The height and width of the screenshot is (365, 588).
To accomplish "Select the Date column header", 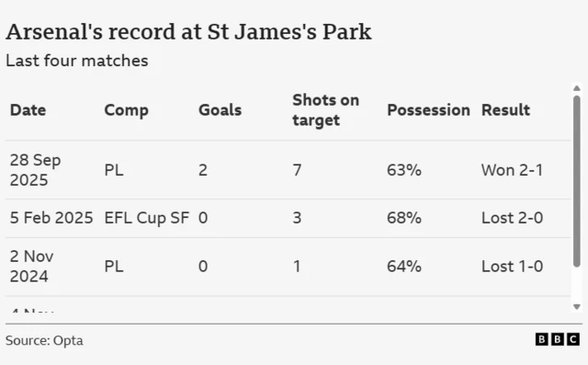I will [28, 110].
